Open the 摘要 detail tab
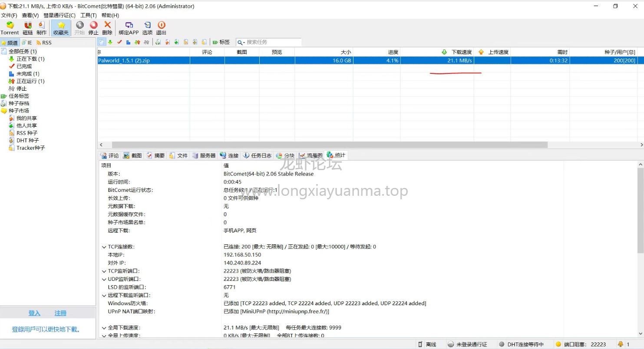 (x=155, y=155)
